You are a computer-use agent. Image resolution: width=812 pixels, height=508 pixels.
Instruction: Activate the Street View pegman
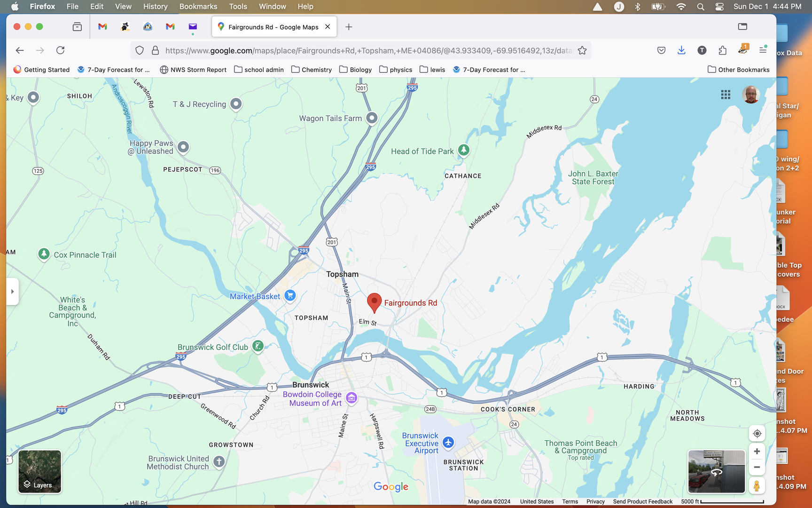pyautogui.click(x=757, y=485)
